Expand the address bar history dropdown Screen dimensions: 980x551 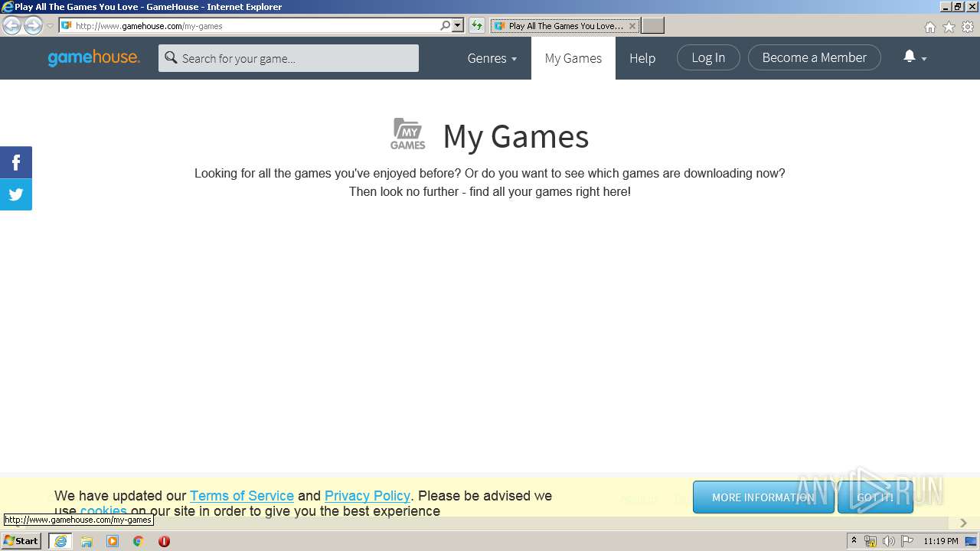coord(458,26)
